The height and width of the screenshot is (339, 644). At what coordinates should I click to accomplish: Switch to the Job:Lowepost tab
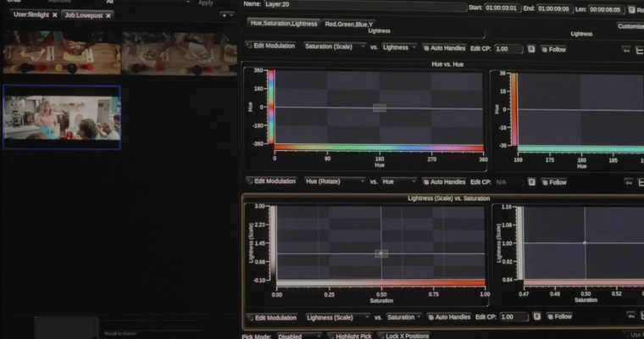click(83, 15)
